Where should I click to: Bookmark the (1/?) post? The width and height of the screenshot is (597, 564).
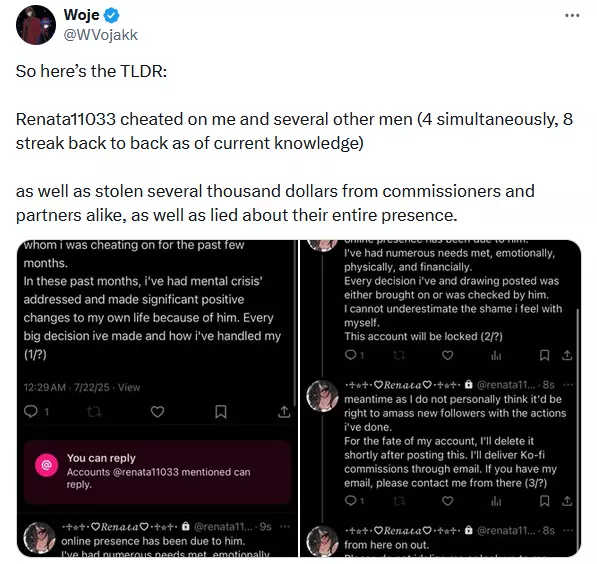pyautogui.click(x=221, y=412)
